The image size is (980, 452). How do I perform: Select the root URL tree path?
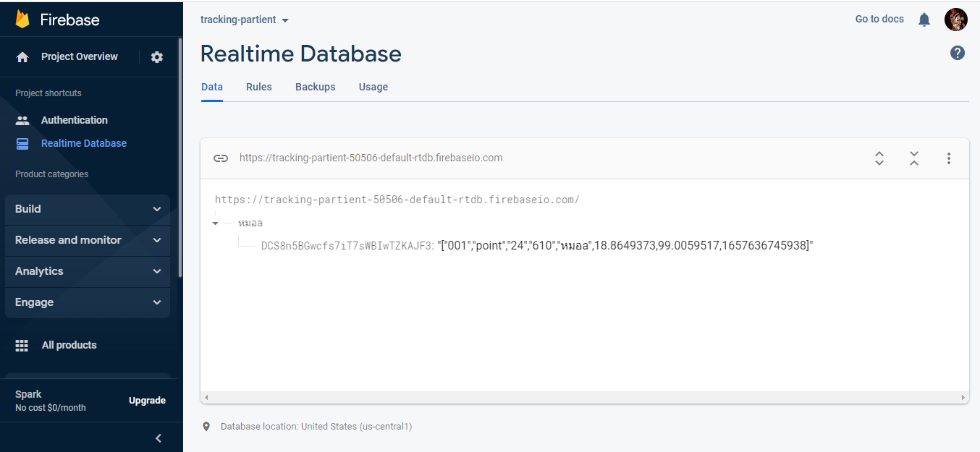click(397, 200)
